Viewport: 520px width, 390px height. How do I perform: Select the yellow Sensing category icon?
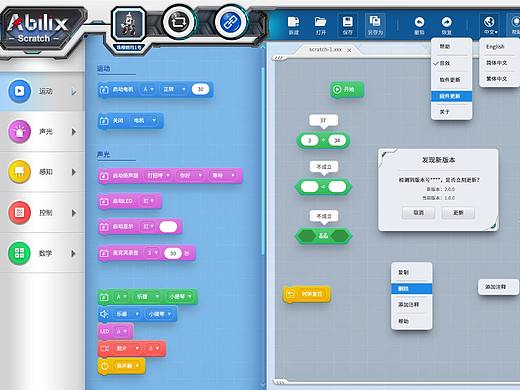point(19,172)
